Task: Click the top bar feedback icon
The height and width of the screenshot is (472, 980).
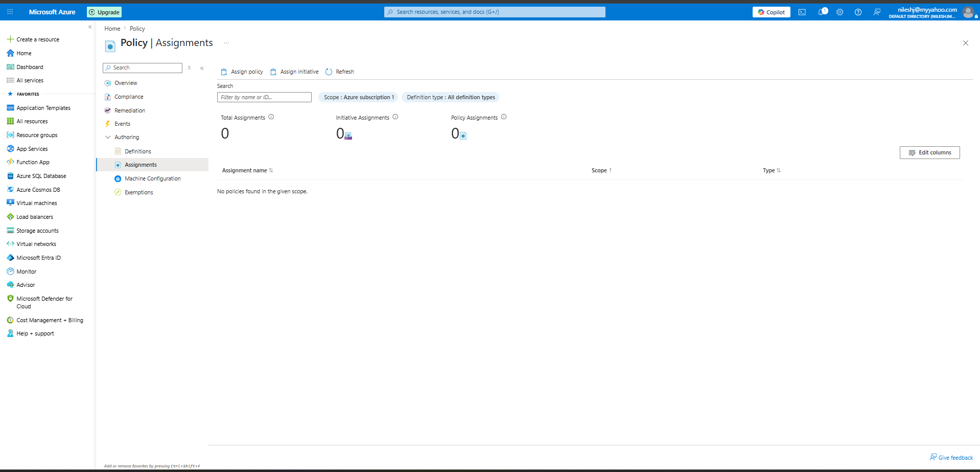Action: 877,12
